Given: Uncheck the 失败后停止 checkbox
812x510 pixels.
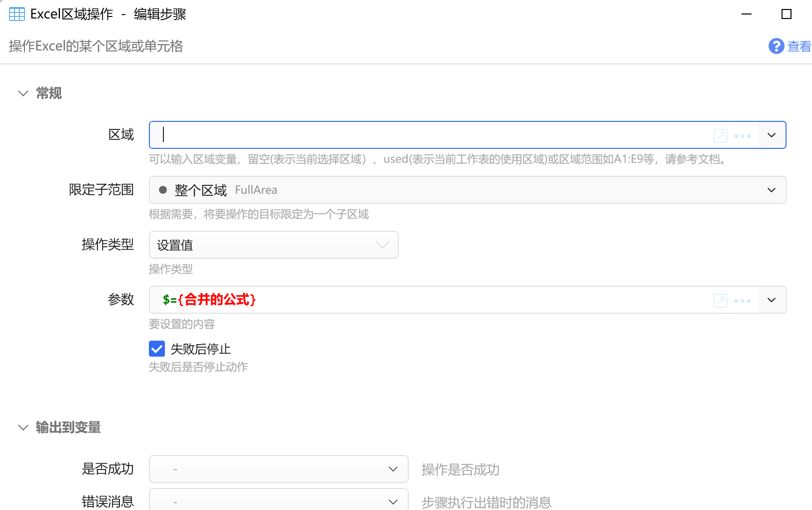Looking at the screenshot, I should (x=157, y=349).
